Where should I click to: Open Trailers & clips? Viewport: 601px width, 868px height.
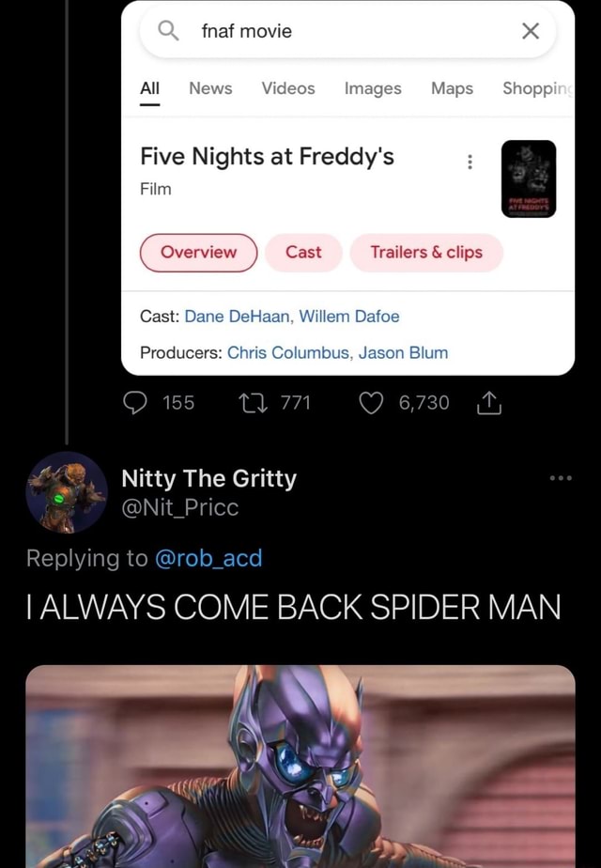[x=426, y=253]
